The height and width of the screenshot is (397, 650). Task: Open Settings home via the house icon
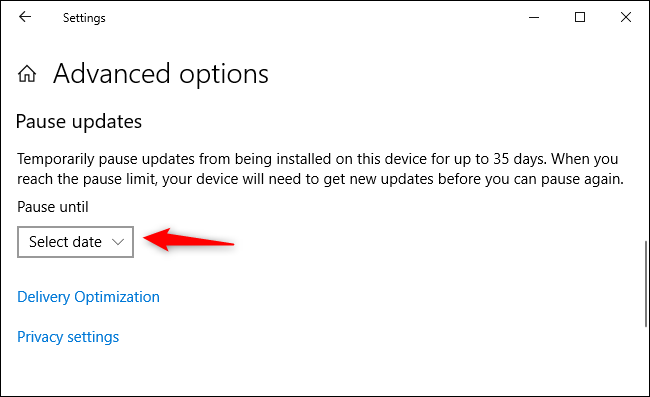pyautogui.click(x=27, y=74)
